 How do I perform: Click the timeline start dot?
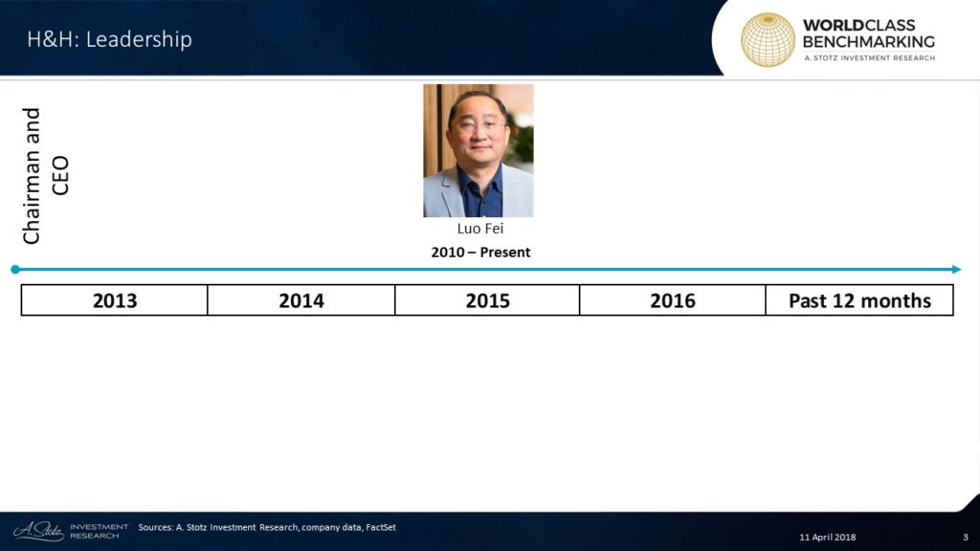pos(15,270)
